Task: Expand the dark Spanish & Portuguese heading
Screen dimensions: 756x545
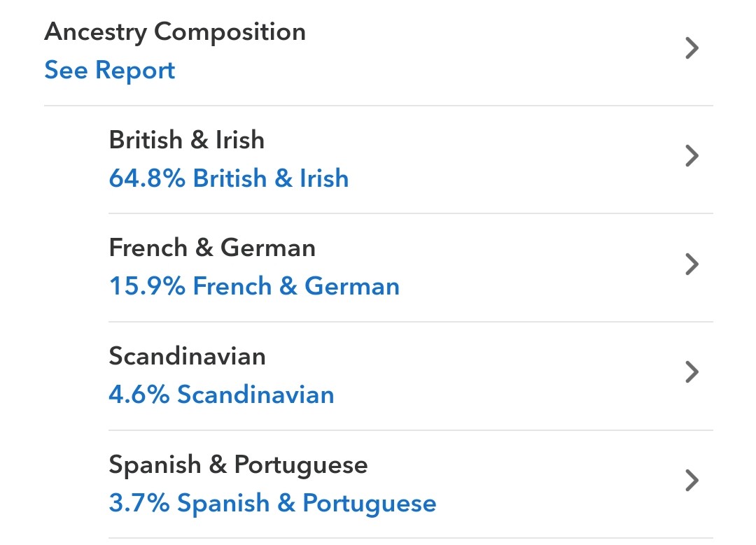Action: pyautogui.click(x=238, y=465)
